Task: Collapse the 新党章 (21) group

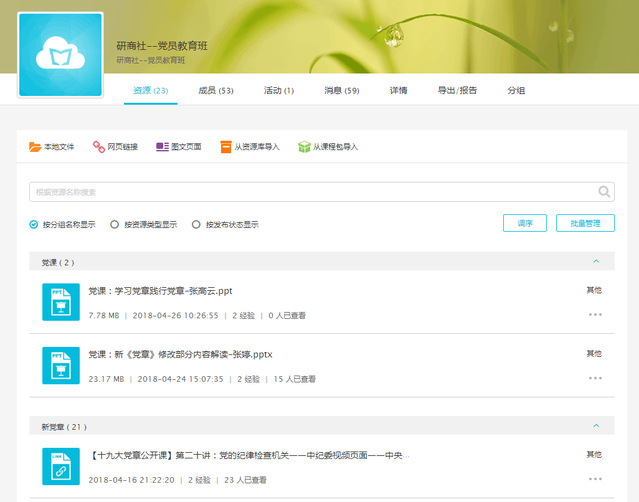Action: 596,426
